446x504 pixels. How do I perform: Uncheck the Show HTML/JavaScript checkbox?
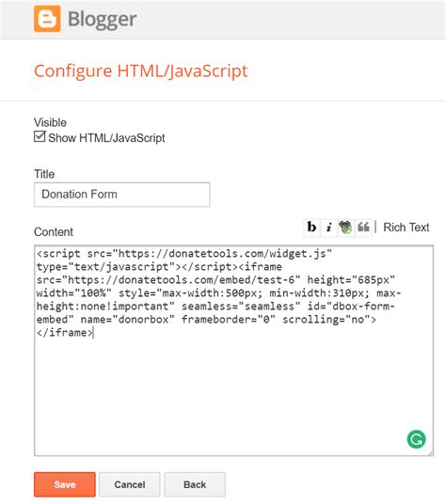pos(40,136)
